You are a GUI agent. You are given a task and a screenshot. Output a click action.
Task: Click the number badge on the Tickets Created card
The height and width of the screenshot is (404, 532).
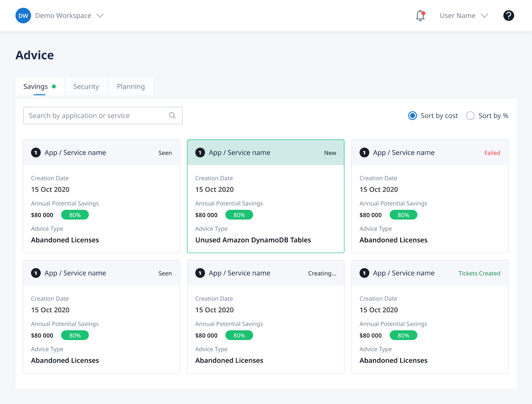coord(364,273)
